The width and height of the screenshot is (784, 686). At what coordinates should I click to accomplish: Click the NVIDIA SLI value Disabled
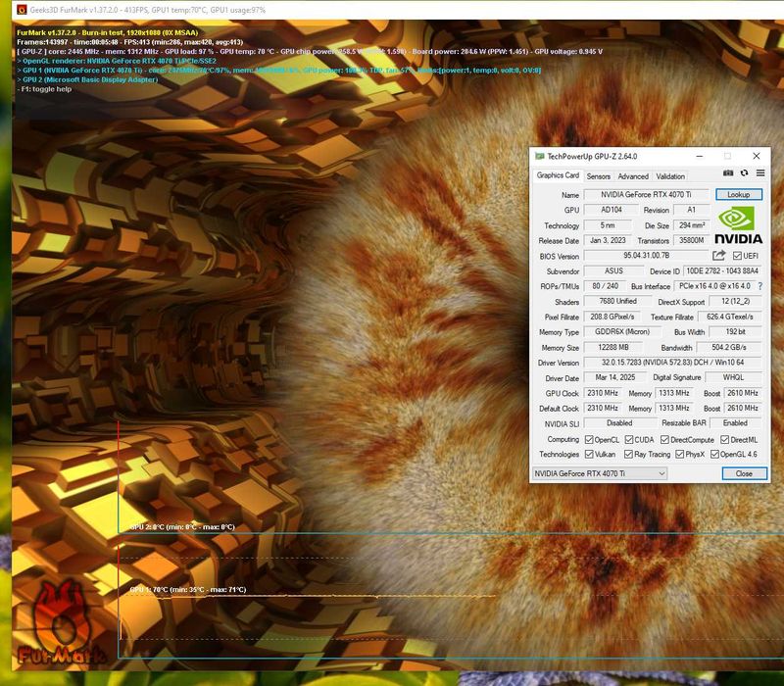[619, 423]
